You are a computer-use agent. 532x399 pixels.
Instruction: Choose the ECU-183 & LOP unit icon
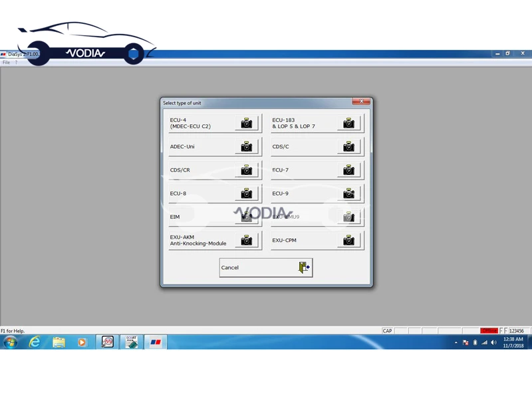[348, 123]
